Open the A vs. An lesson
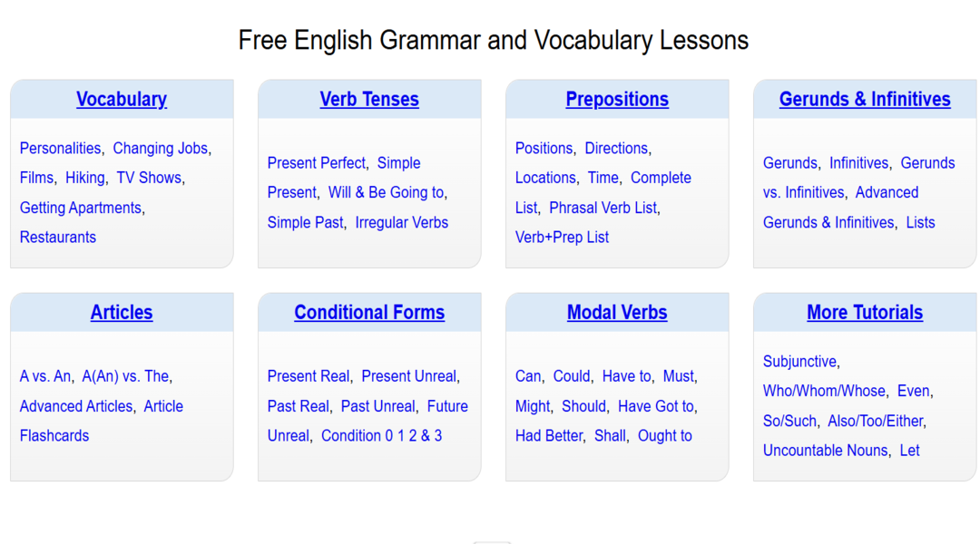Viewport: 980px width, 544px height. 45,375
